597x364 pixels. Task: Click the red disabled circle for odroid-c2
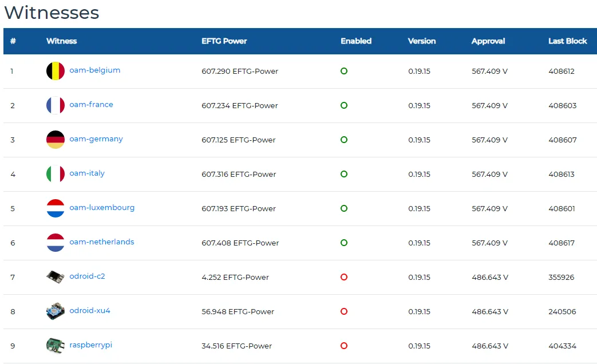(x=344, y=277)
